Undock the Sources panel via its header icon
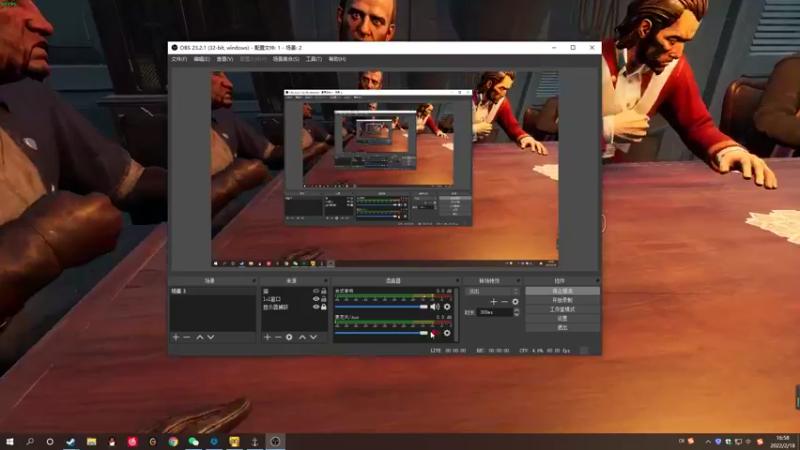The width and height of the screenshot is (800, 450). pos(326,281)
